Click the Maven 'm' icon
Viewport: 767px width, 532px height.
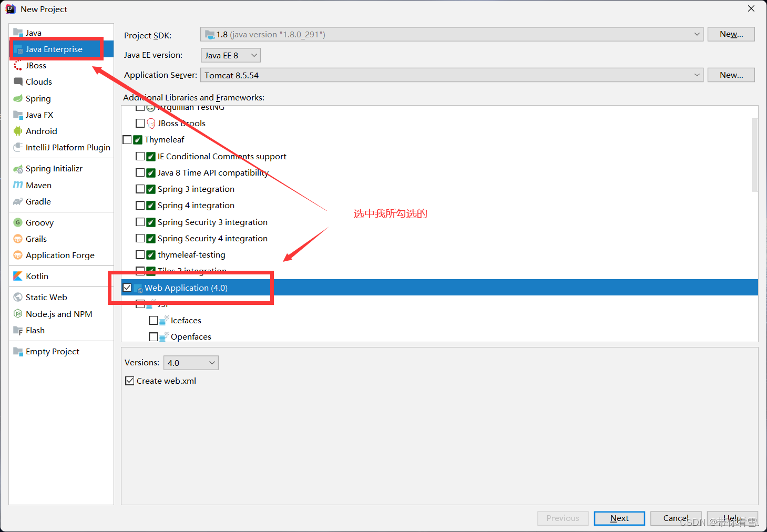(x=18, y=185)
